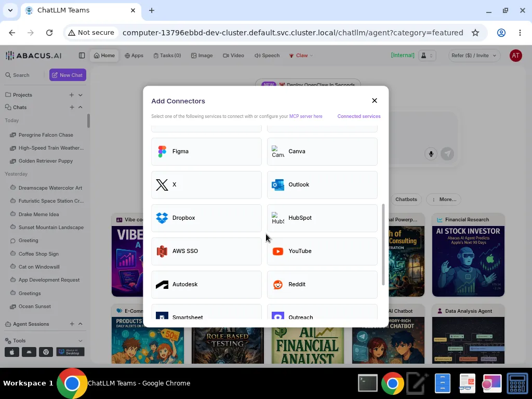Open the terminal from taskbar
532x399 pixels.
click(x=368, y=383)
